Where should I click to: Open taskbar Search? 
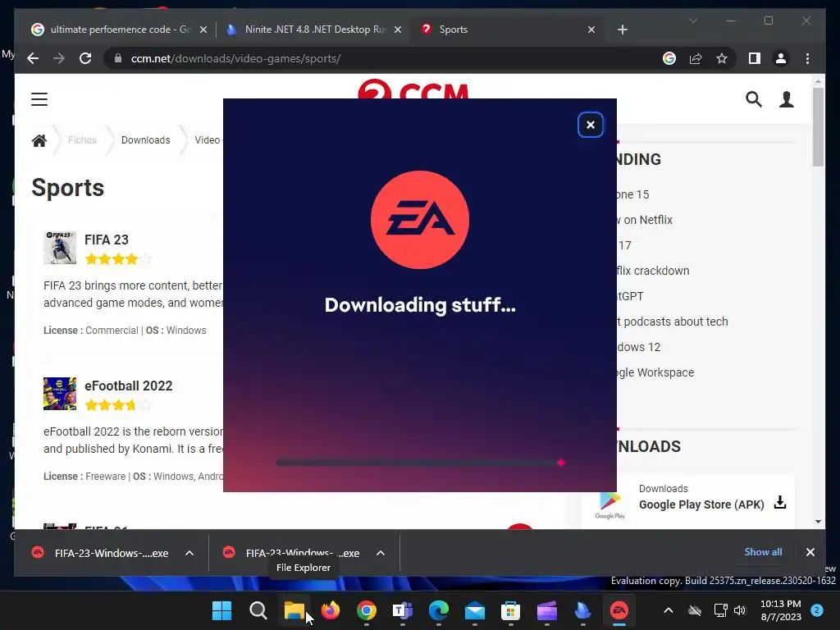pyautogui.click(x=258, y=610)
